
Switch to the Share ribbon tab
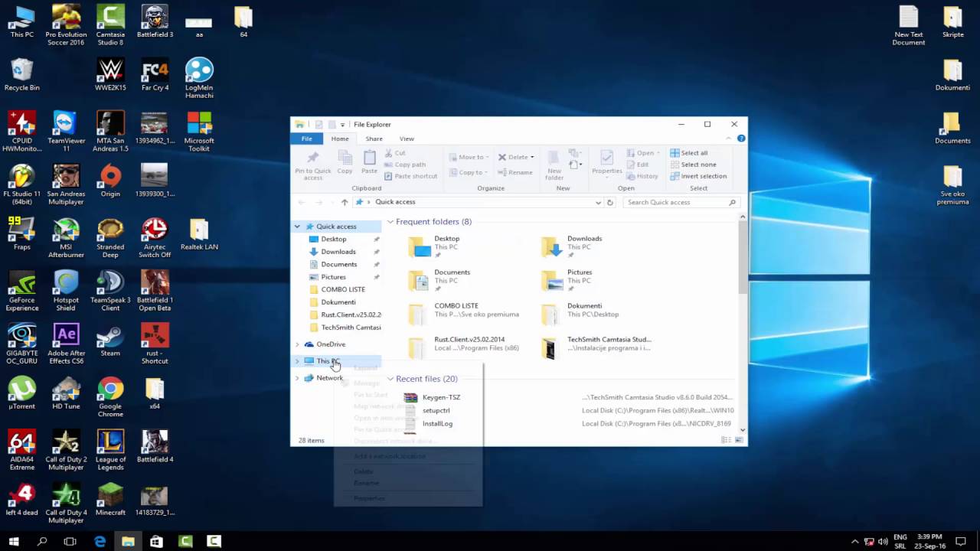(374, 139)
